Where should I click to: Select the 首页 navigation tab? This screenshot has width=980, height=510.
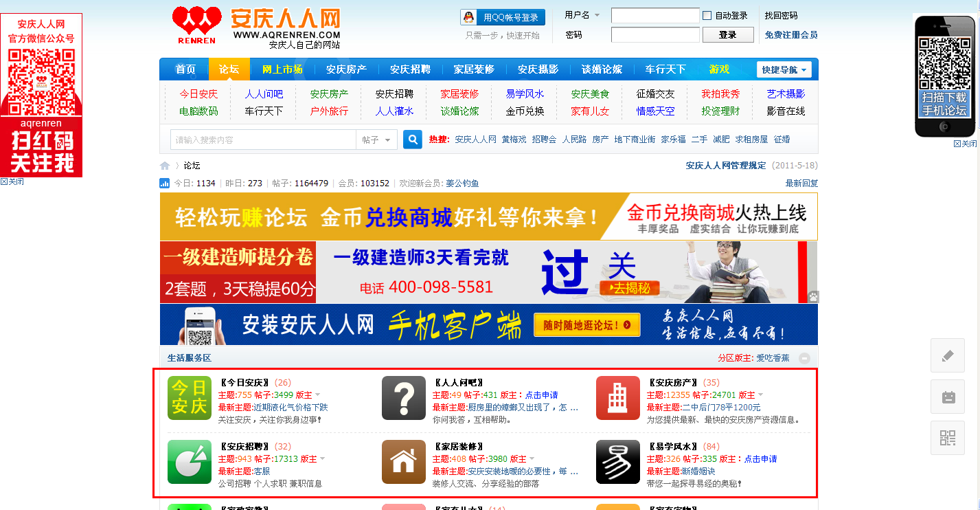point(185,69)
